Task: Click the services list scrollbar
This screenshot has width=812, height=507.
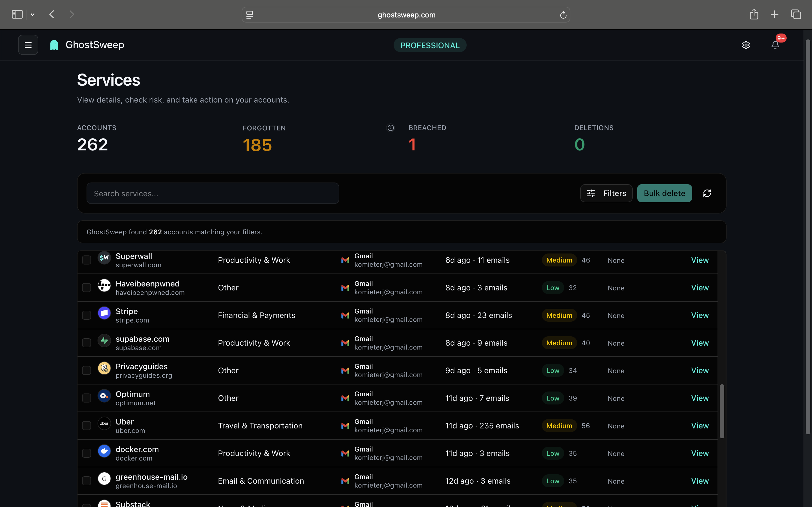Action: [x=722, y=411]
